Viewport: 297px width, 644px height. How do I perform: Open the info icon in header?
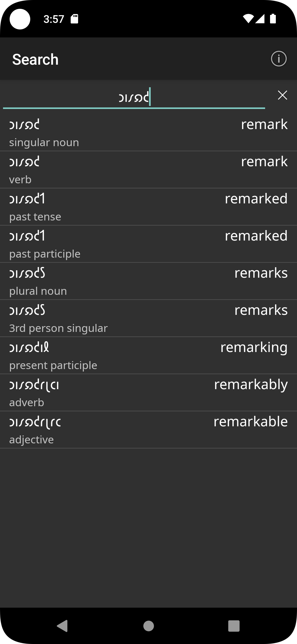(x=279, y=59)
